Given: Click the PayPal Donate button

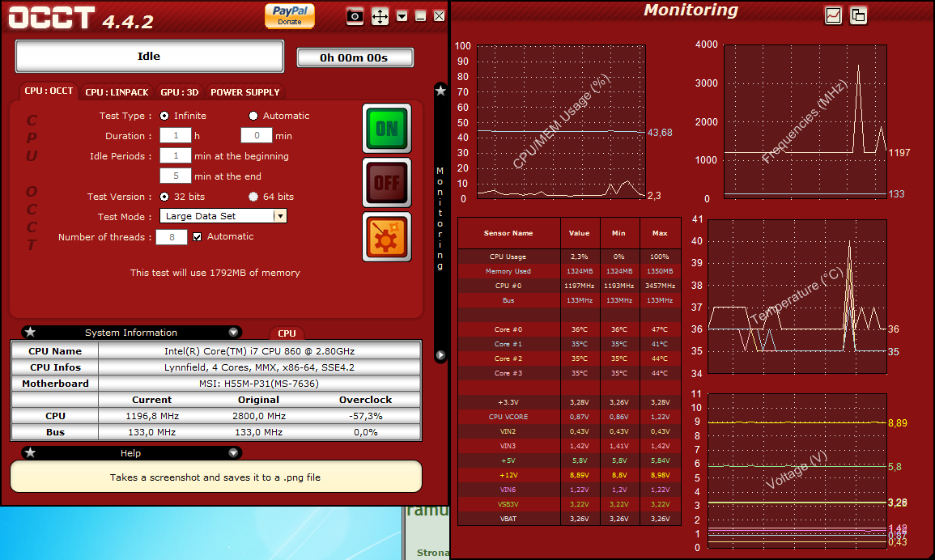Looking at the screenshot, I should [x=290, y=15].
